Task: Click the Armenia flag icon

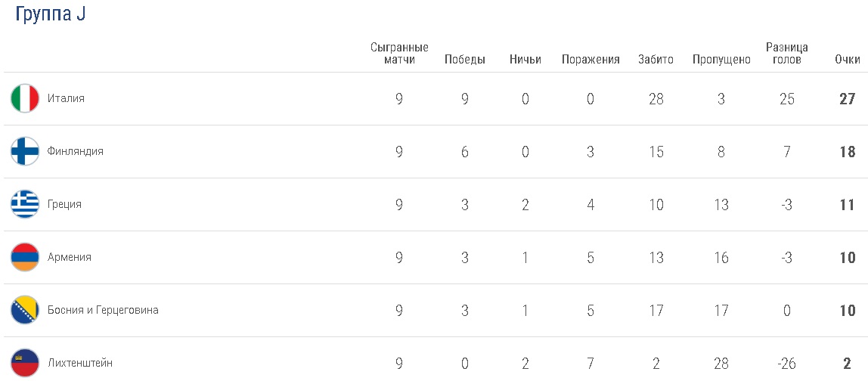Action: tap(25, 257)
